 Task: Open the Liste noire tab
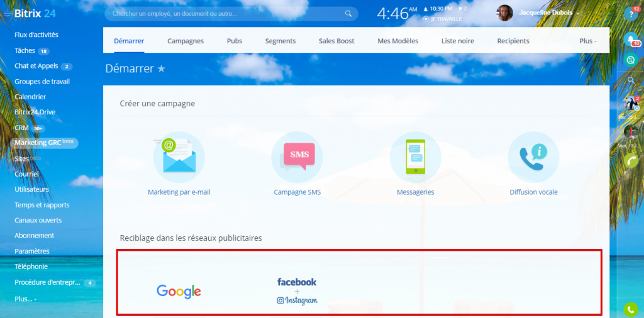[x=458, y=41]
